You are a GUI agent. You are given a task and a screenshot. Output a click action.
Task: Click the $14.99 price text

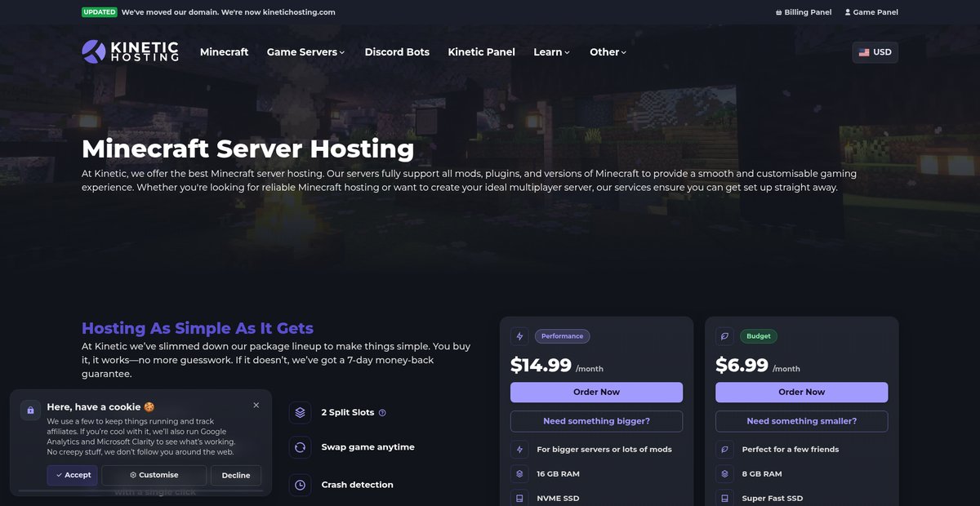point(541,365)
